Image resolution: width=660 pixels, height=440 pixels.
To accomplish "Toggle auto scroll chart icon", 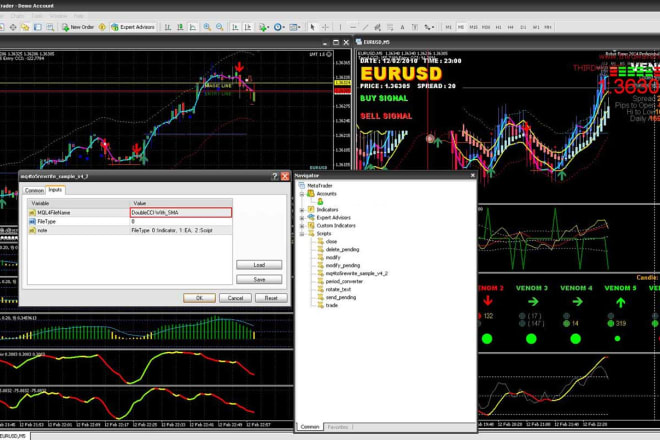I will coord(235,27).
